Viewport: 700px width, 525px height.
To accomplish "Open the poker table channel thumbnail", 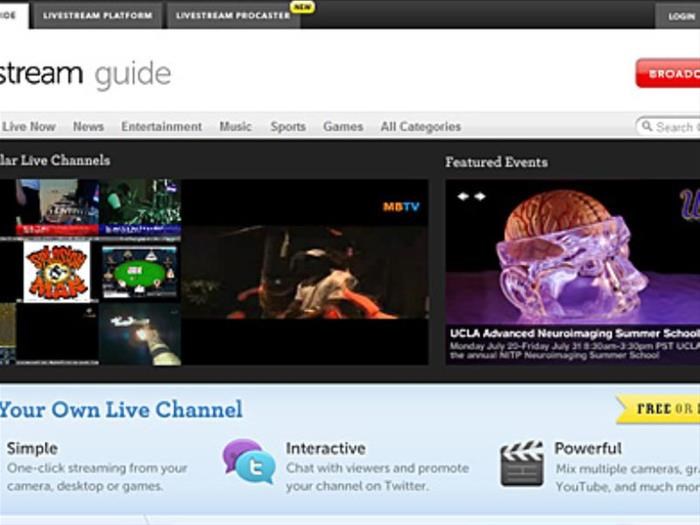I will pos(140,271).
